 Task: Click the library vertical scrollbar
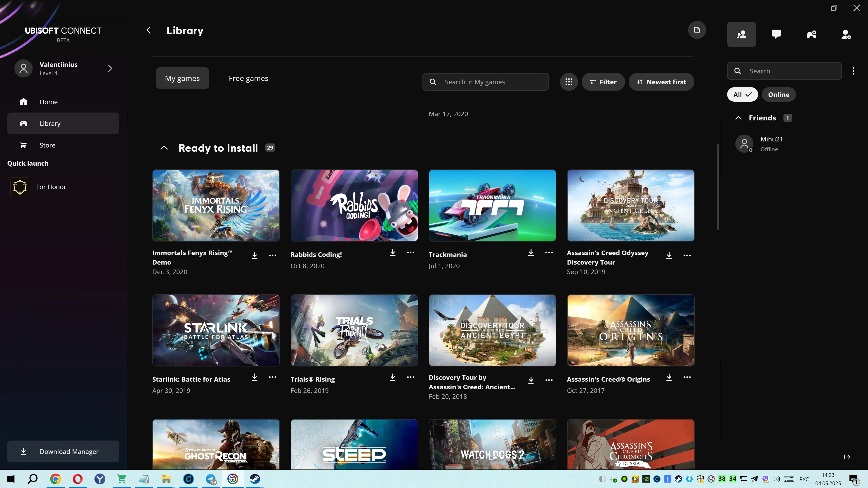click(x=718, y=187)
